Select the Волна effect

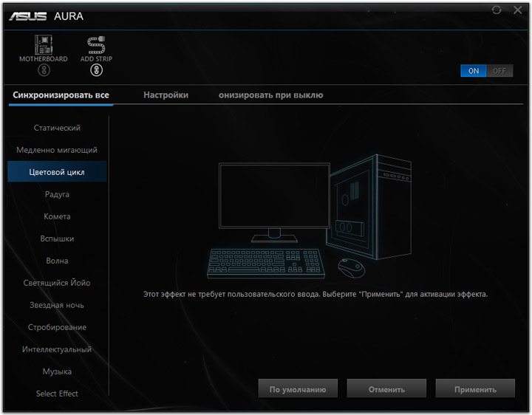coord(57,261)
